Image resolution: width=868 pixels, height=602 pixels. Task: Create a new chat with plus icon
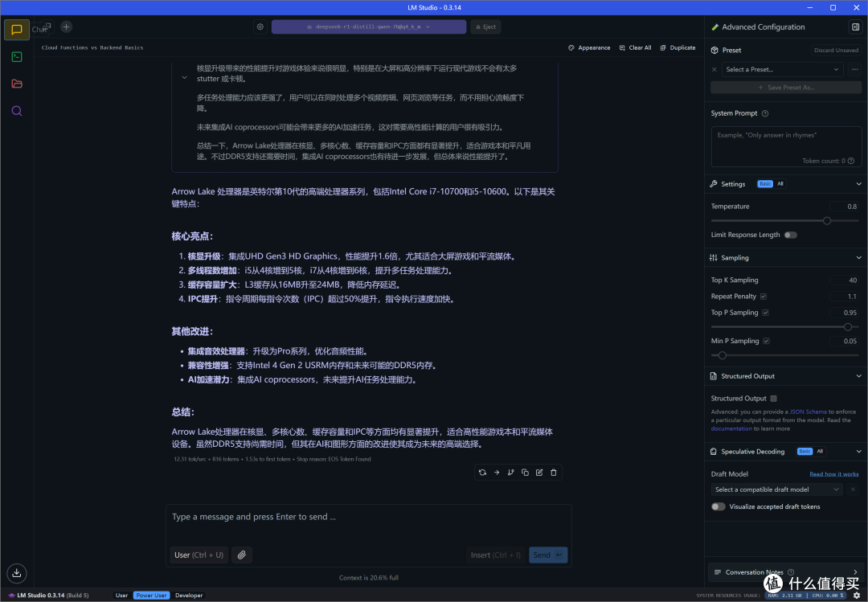pyautogui.click(x=67, y=27)
